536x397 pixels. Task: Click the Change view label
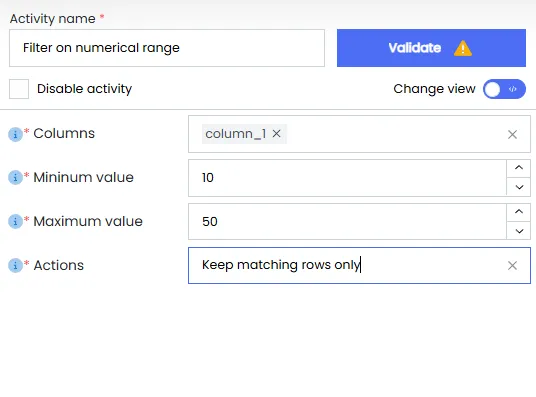click(434, 89)
